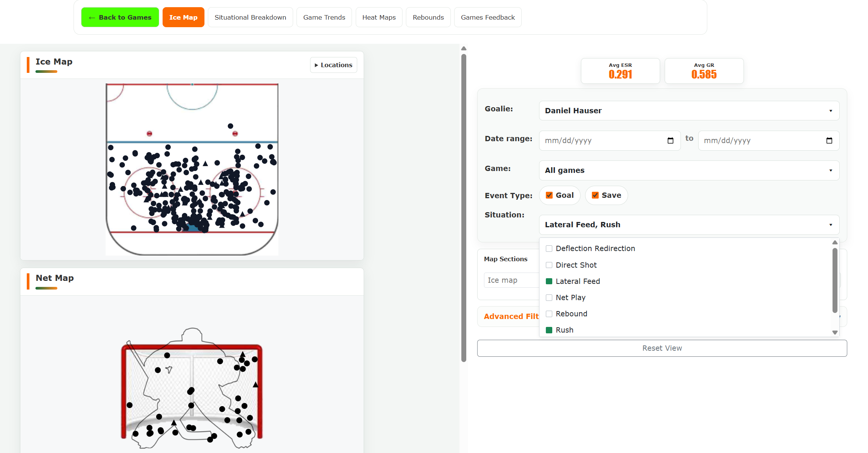Click the Game dropdown arrow
Viewport: 868px width, 453px height.
tap(831, 171)
